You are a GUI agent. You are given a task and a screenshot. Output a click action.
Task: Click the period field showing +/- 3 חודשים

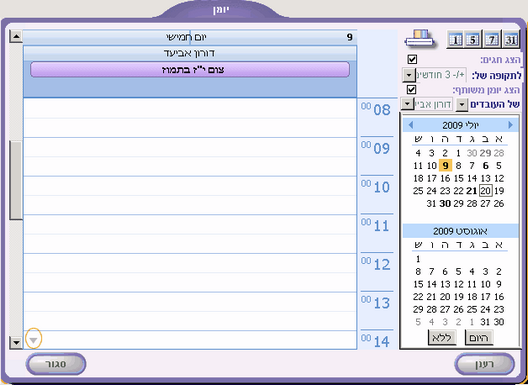tap(441, 75)
